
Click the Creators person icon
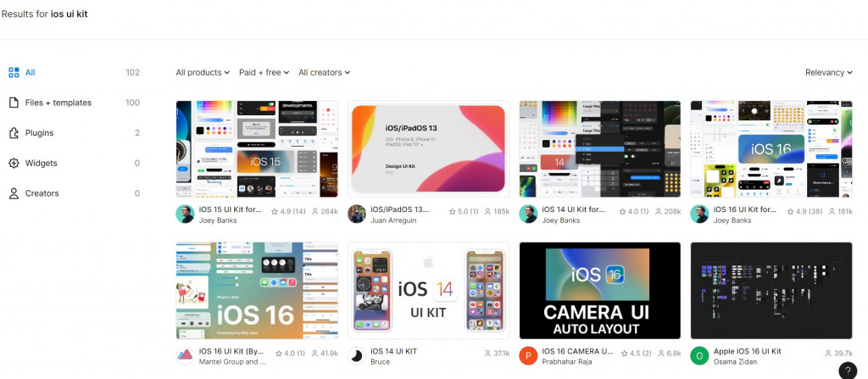coord(14,193)
